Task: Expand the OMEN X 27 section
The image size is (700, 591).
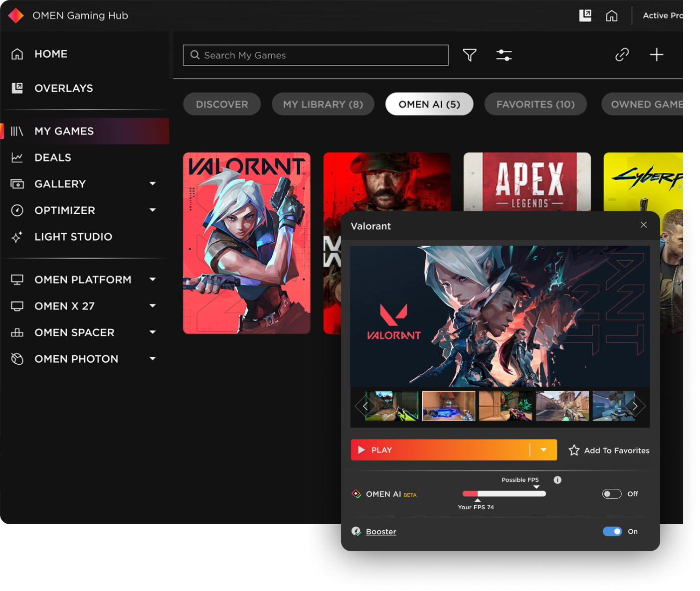Action: coord(153,306)
